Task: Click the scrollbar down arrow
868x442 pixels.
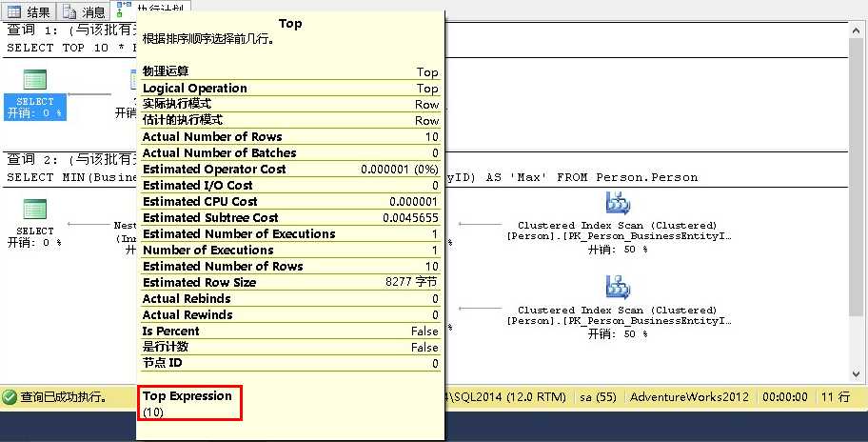Action: point(857,373)
